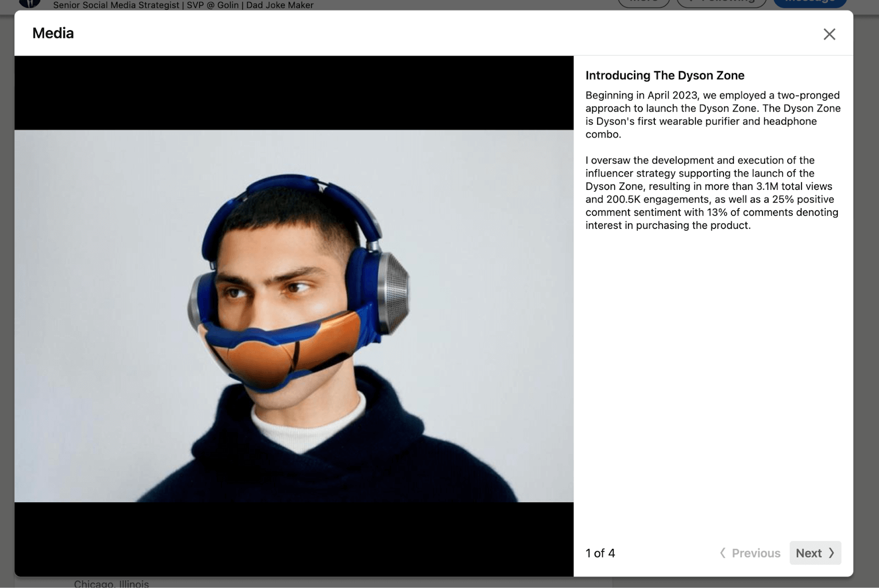Click the 'Senior Social Media Strategist' headline behind dialog
879x588 pixels.
[183, 5]
